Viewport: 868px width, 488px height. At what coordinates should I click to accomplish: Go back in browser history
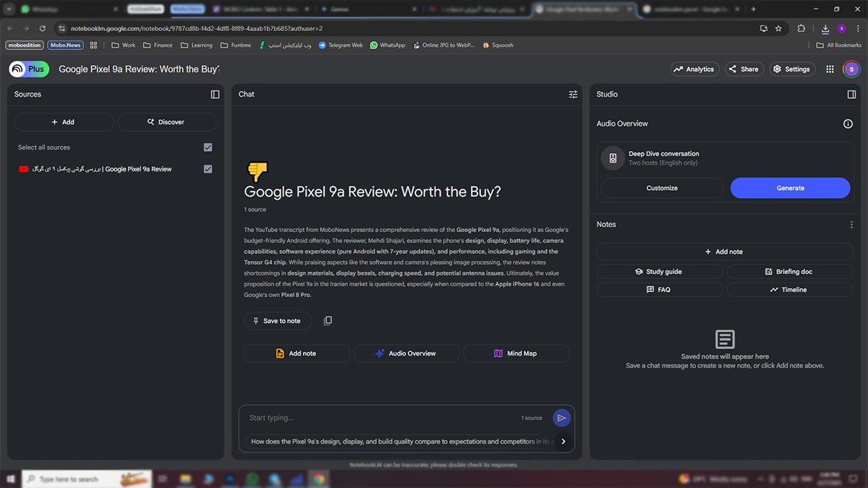(x=10, y=28)
